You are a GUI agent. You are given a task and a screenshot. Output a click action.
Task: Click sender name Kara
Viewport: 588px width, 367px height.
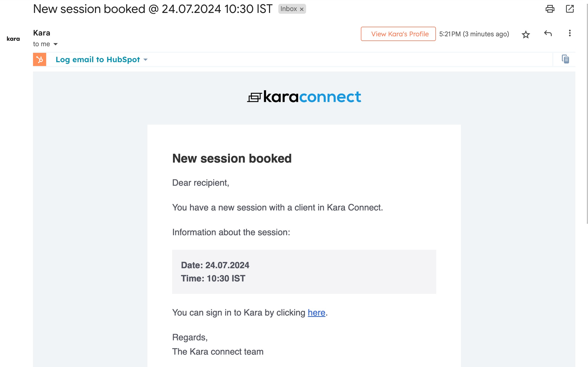[x=42, y=33]
